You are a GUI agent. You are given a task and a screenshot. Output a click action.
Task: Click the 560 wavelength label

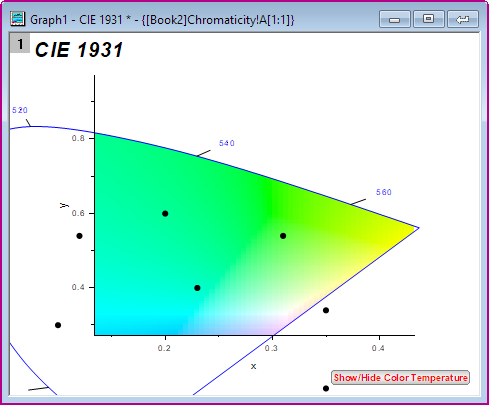tap(384, 192)
